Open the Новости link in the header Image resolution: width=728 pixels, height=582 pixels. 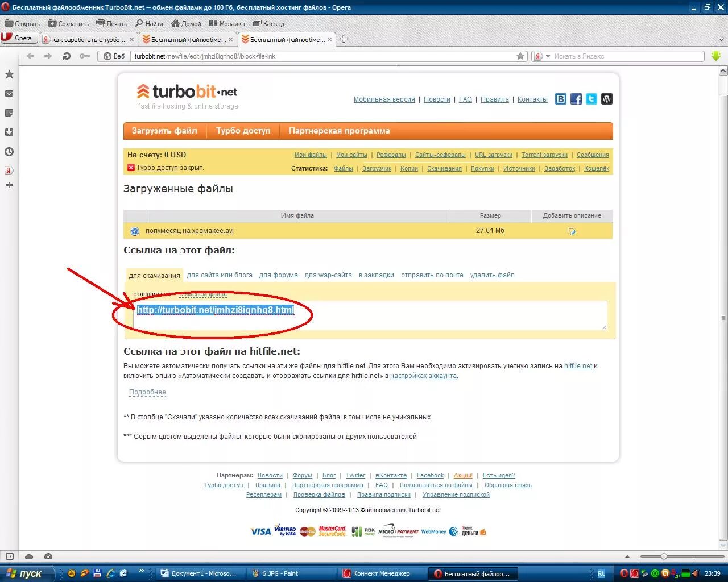437,99
